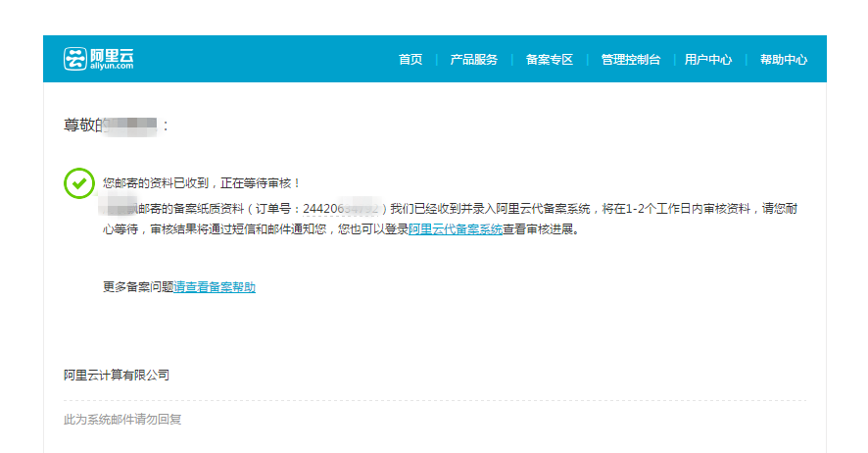Image resolution: width=868 pixels, height=453 pixels.
Task: Follow the 阿里云代备案系统 hyperlink
Action: [456, 229]
